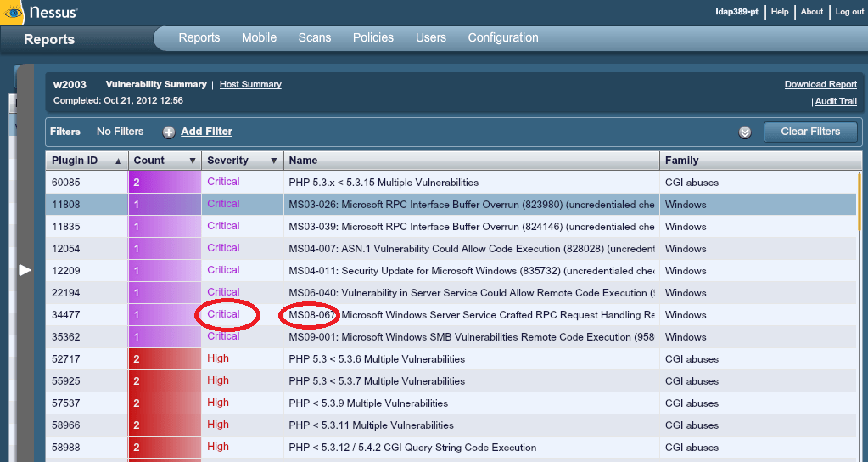Select plugin ID 60085 cell

point(87,183)
